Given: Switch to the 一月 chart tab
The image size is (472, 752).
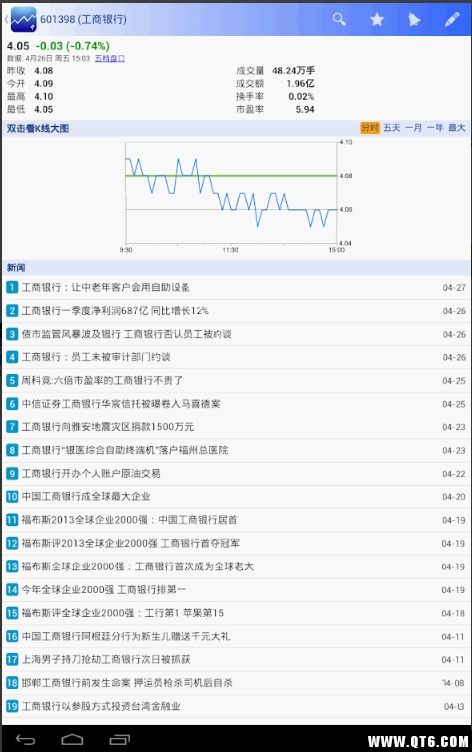Looking at the screenshot, I should pos(413,128).
